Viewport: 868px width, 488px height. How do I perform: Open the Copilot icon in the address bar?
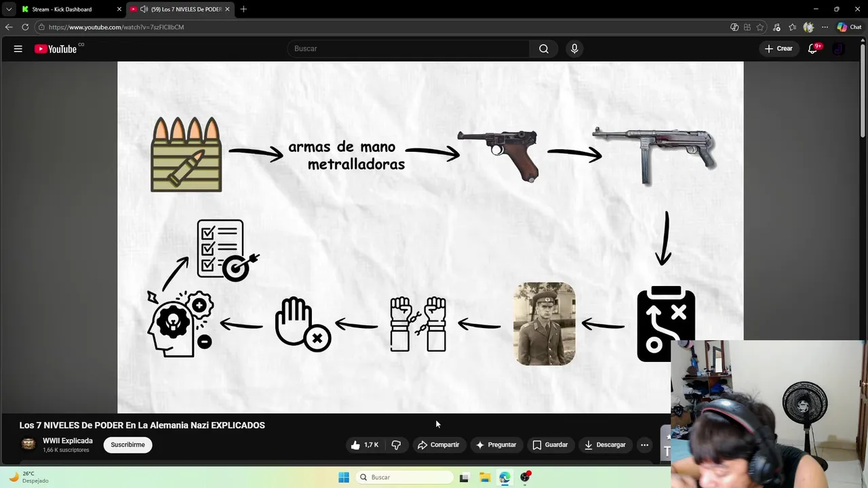click(x=734, y=27)
